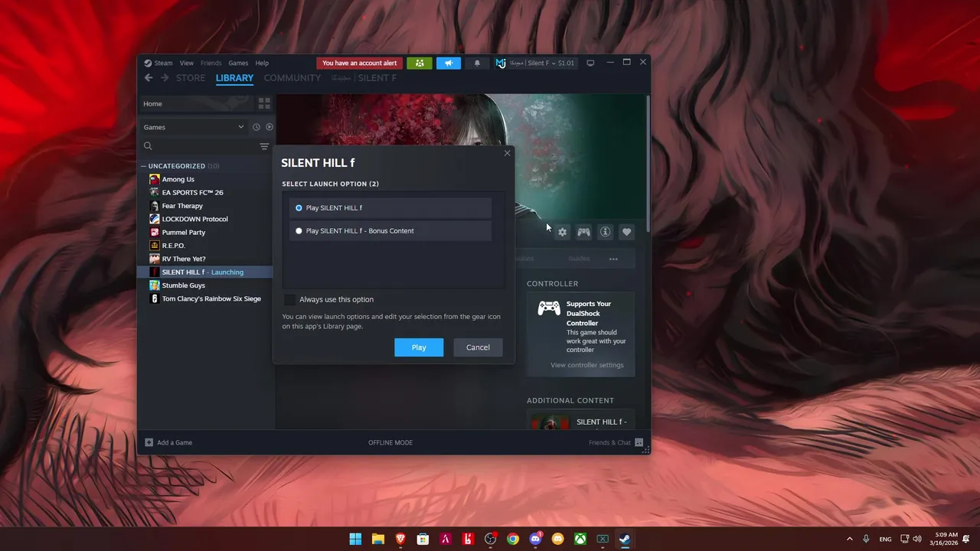
Task: Open the account alert banner
Action: pos(360,63)
